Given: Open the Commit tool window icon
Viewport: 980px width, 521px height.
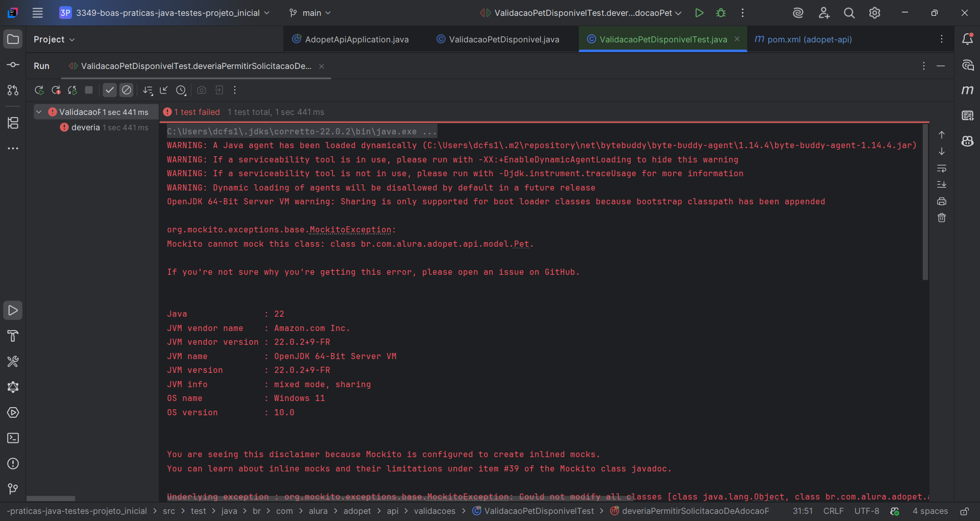Looking at the screenshot, I should coord(13,65).
